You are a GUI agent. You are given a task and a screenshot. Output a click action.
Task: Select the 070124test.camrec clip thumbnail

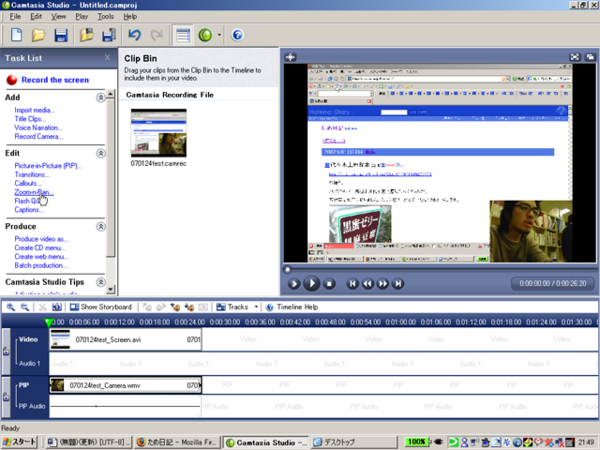click(x=158, y=133)
